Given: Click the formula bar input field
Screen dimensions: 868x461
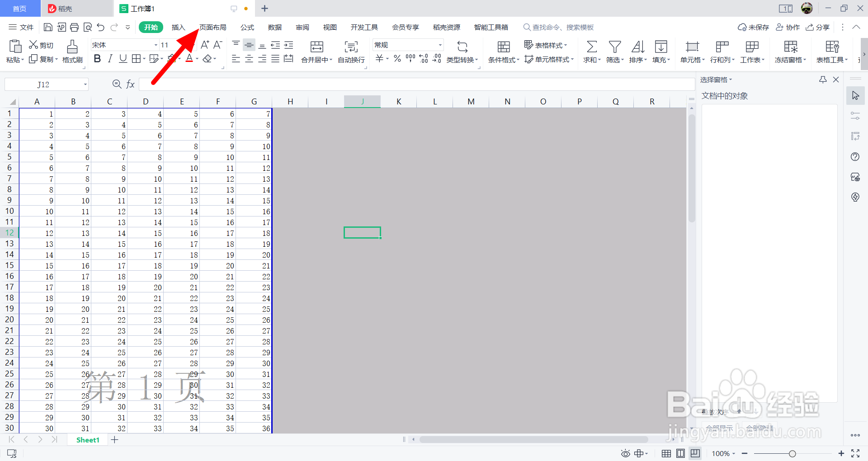Looking at the screenshot, I should click(x=416, y=84).
